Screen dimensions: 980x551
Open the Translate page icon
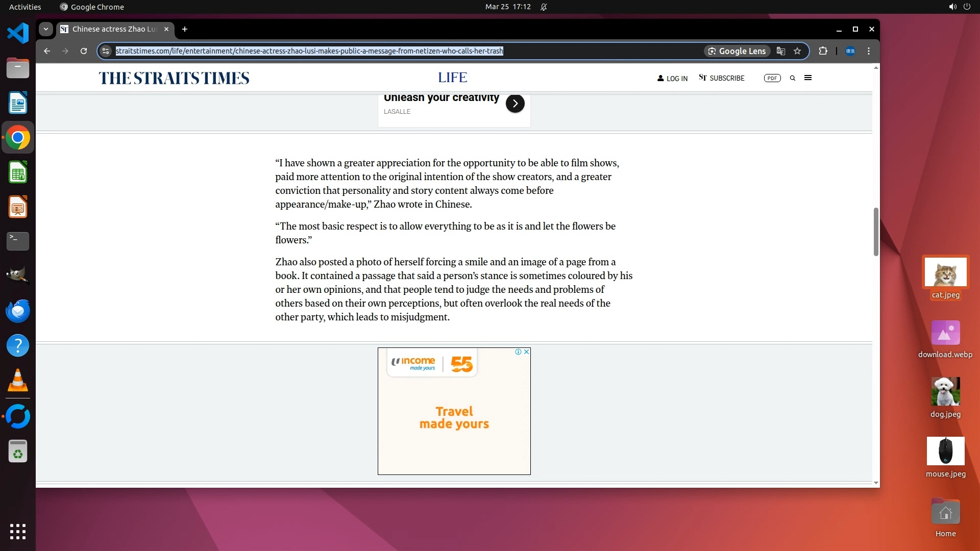pyautogui.click(x=781, y=51)
